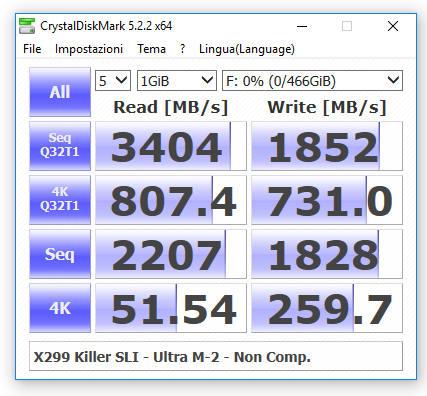This screenshot has width=427, height=396.
Task: Select the 4K write value 259.7
Action: [327, 308]
